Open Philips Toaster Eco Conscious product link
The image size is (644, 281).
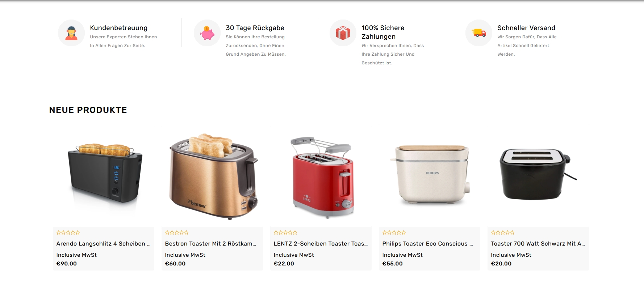(428, 244)
